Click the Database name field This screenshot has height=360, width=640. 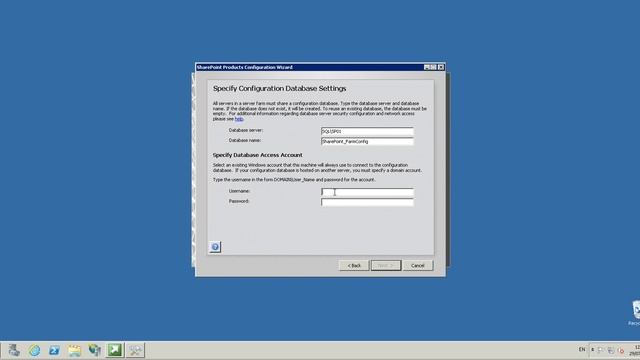(367, 142)
